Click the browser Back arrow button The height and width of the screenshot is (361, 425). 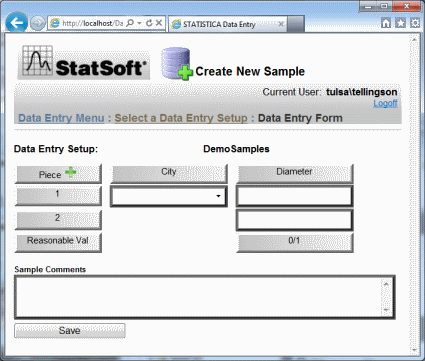point(17,23)
